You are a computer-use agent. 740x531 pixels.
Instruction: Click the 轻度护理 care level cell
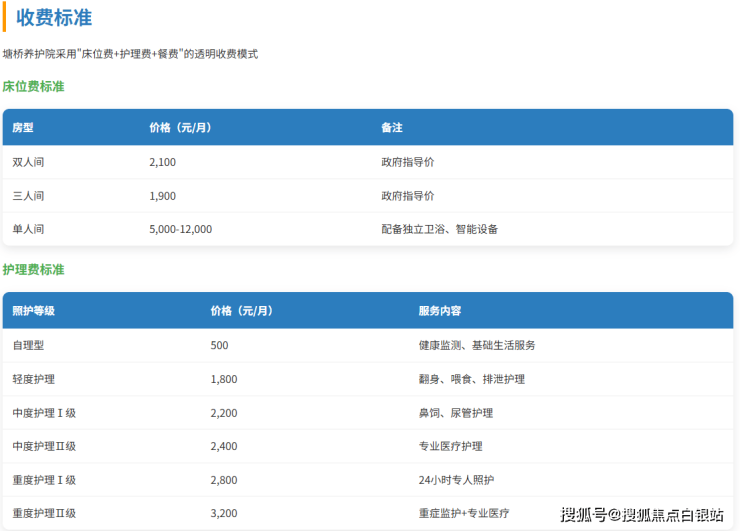click(x=33, y=379)
